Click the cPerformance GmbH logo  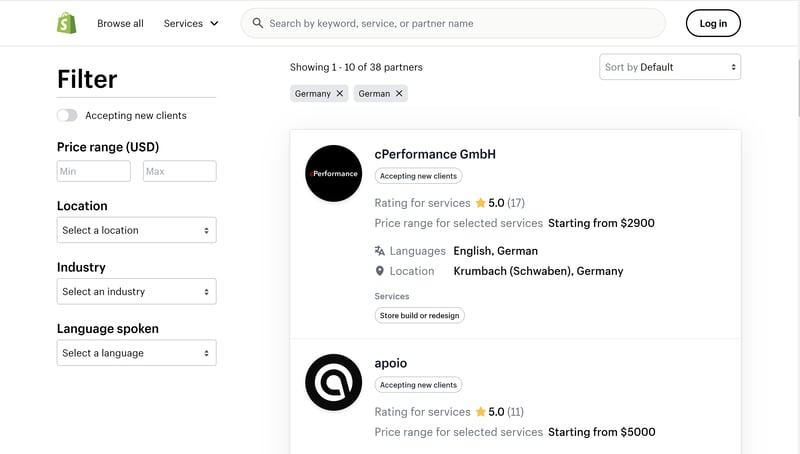(333, 173)
